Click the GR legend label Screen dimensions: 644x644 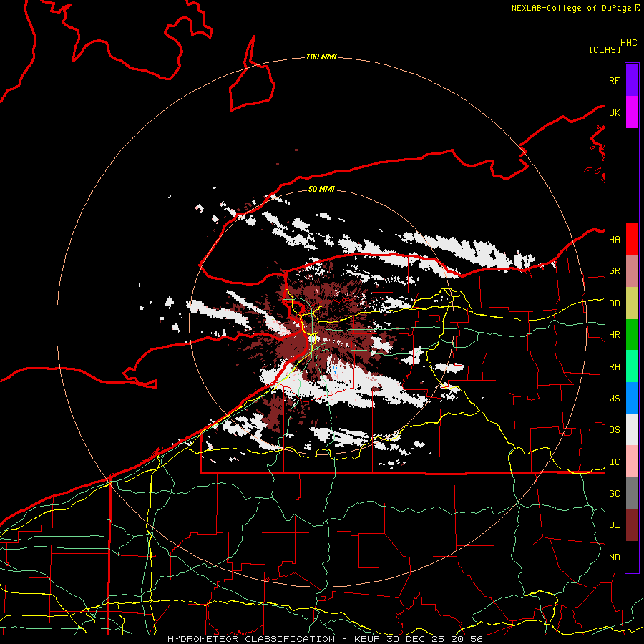614,271
